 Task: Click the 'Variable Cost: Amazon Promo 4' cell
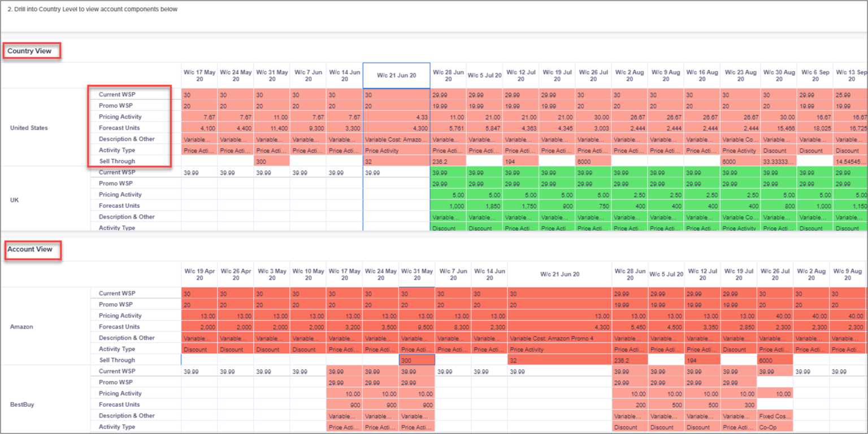click(x=559, y=338)
